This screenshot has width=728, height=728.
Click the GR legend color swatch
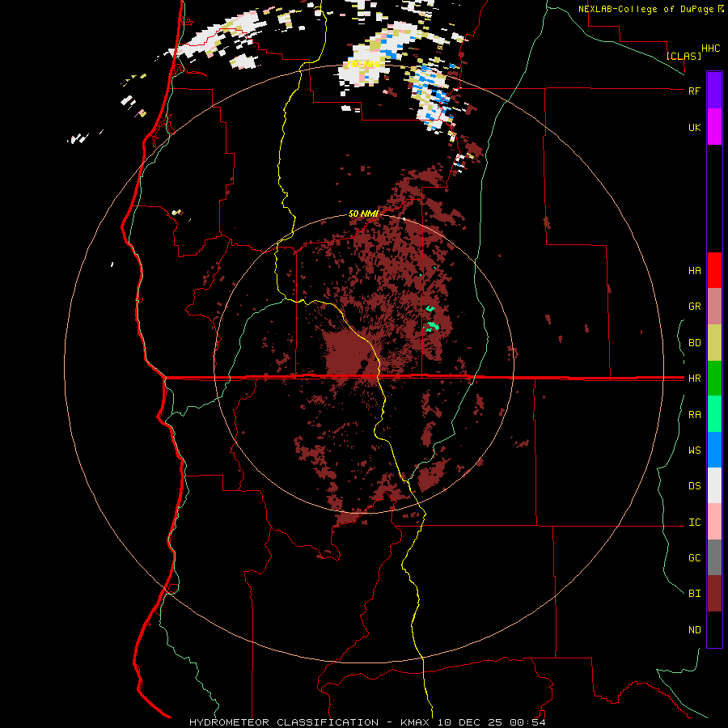pyautogui.click(x=714, y=307)
